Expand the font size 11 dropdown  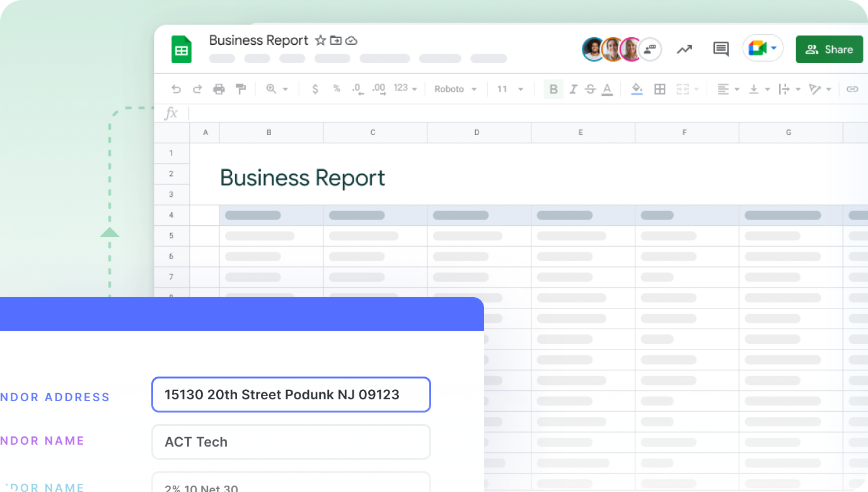[x=510, y=90]
